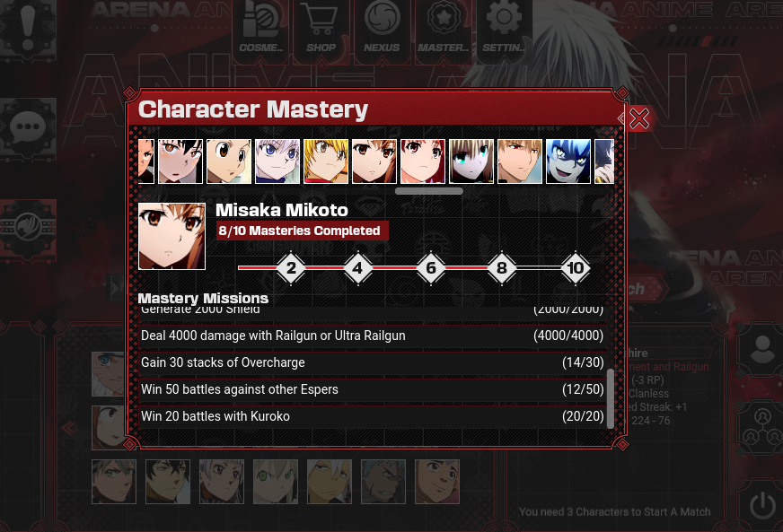Open the chat speech bubble icon
The image size is (783, 532).
[x=28, y=127]
